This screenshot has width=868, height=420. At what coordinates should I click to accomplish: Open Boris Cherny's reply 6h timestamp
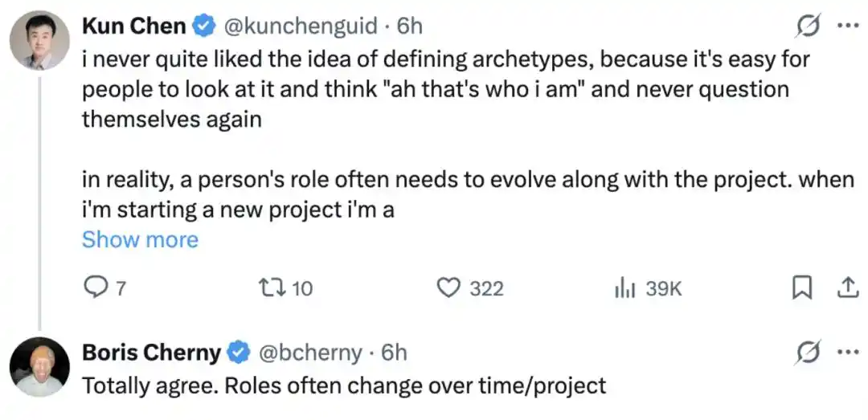pyautogui.click(x=394, y=353)
